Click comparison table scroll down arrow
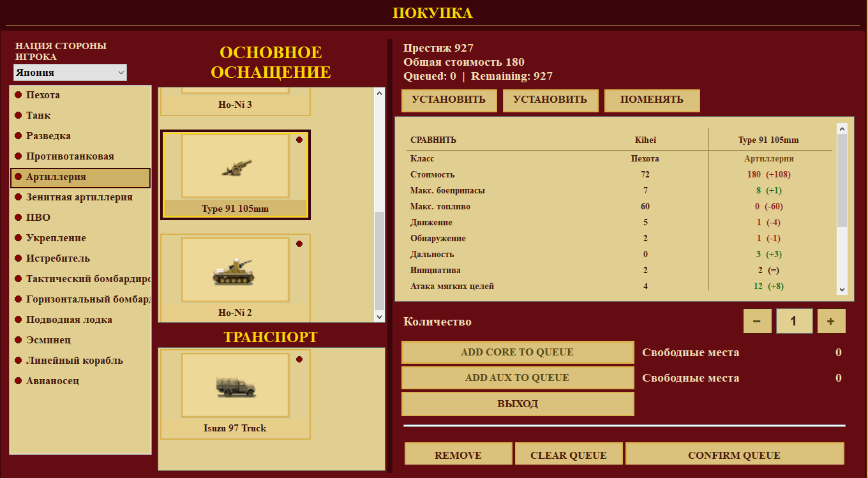The image size is (868, 478). click(x=842, y=289)
